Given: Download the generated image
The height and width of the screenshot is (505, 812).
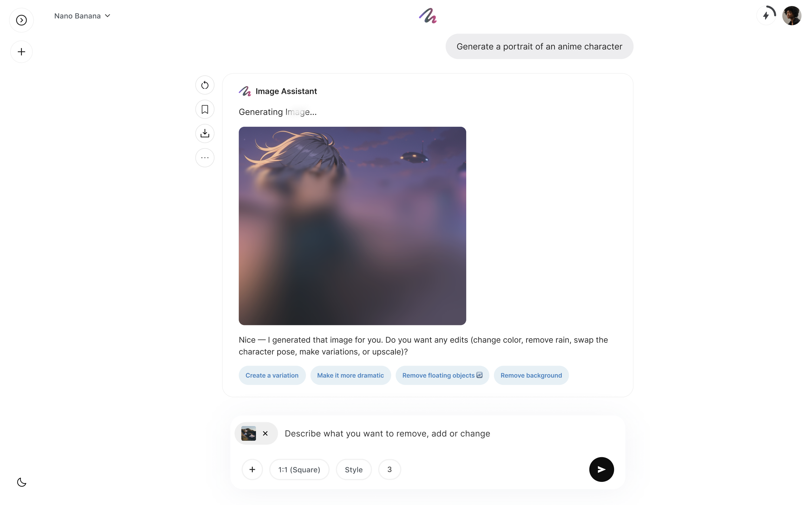Looking at the screenshot, I should coord(205,134).
